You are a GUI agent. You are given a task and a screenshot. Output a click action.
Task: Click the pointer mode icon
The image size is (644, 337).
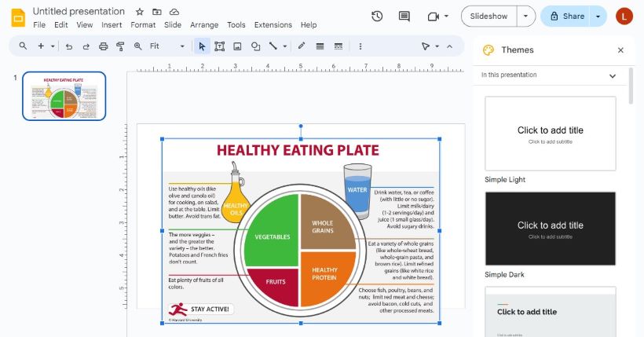pos(426,46)
